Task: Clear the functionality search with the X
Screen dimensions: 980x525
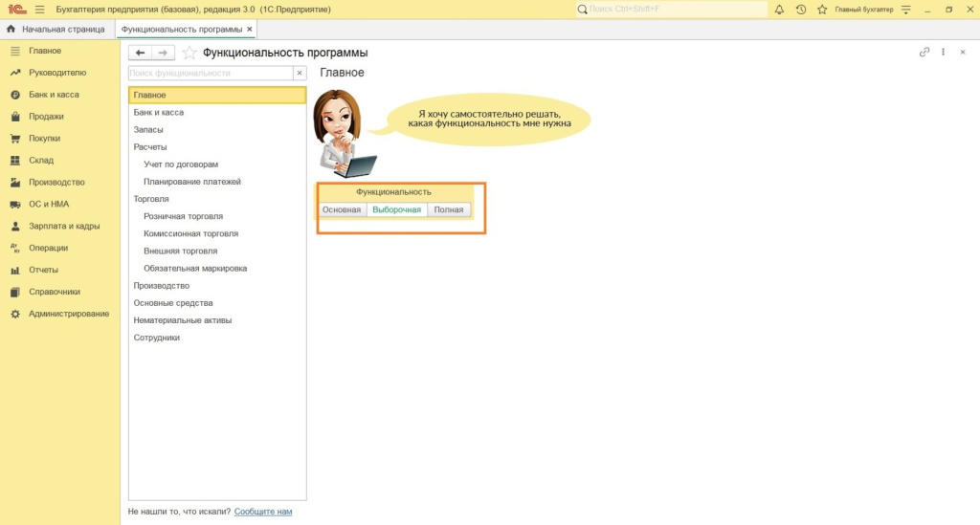Action: pyautogui.click(x=300, y=73)
